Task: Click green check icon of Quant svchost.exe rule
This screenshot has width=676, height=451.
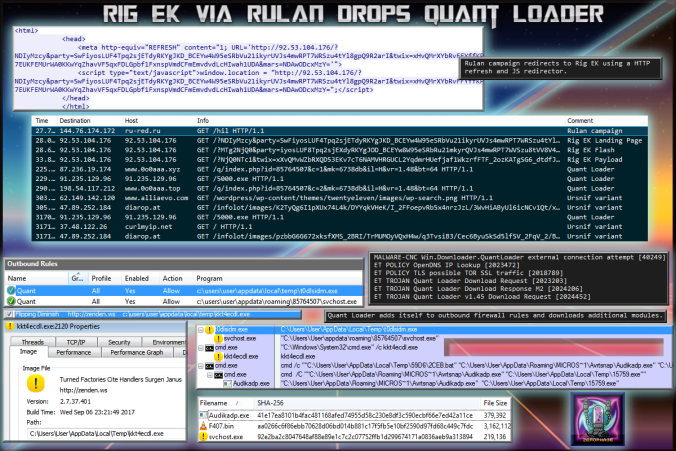Action: 11,301
